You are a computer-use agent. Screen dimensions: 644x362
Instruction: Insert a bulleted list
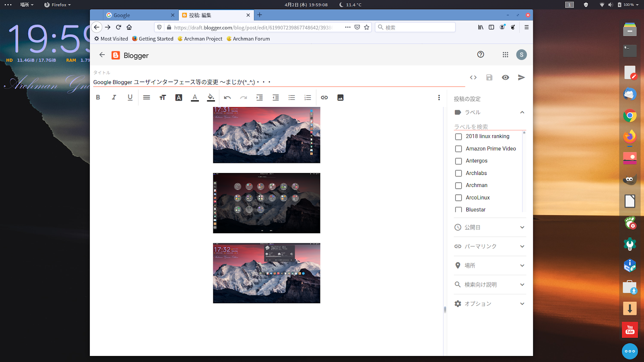tap(292, 97)
